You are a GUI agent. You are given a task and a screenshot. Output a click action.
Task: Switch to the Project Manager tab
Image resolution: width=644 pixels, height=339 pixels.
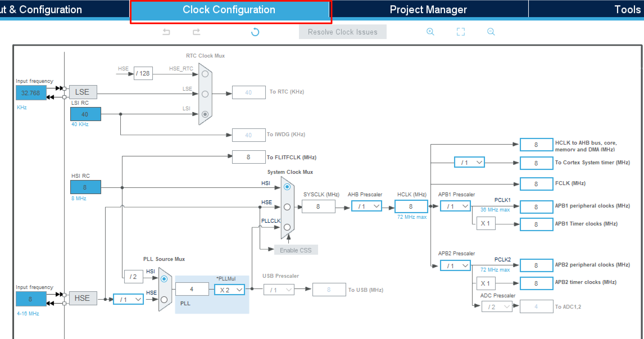428,10
